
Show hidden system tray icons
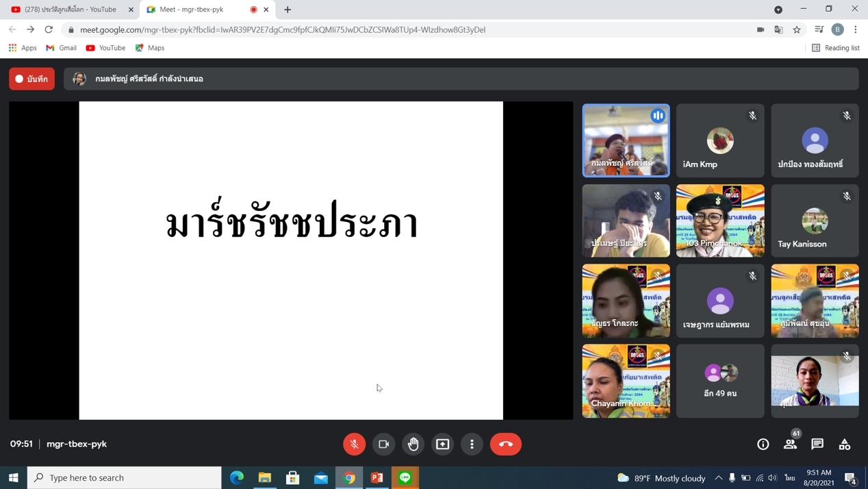[718, 477]
